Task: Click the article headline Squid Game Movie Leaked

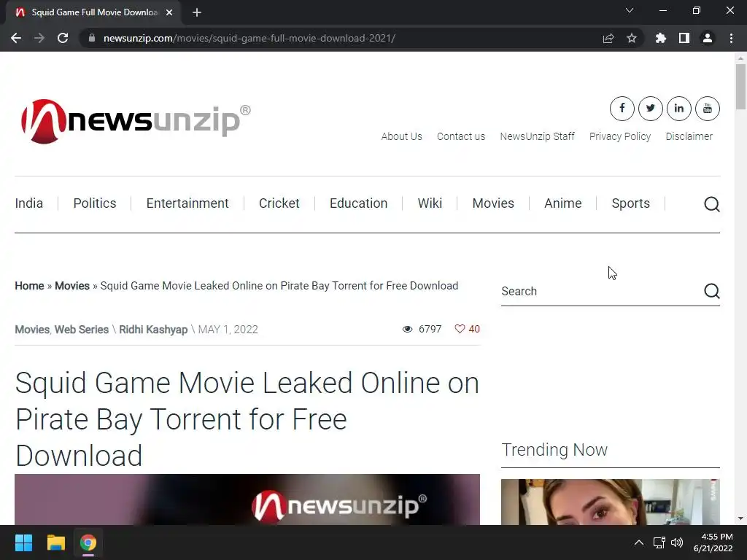Action: point(247,419)
